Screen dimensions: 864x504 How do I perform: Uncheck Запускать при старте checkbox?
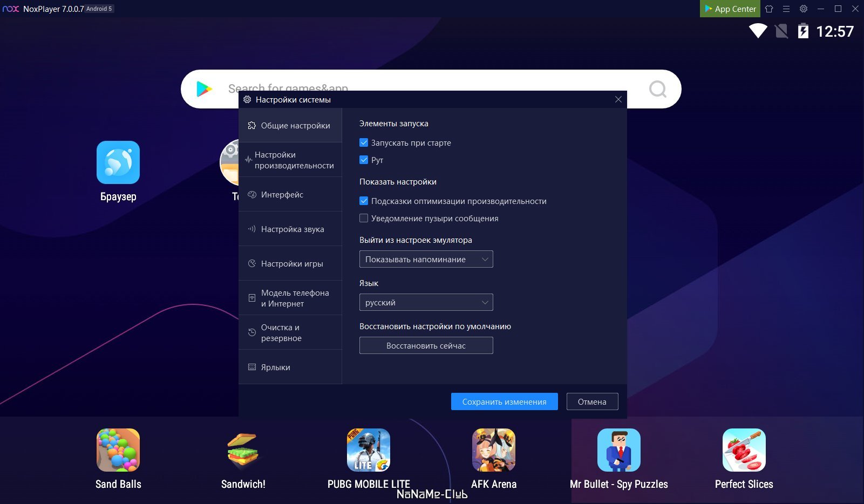click(x=364, y=143)
